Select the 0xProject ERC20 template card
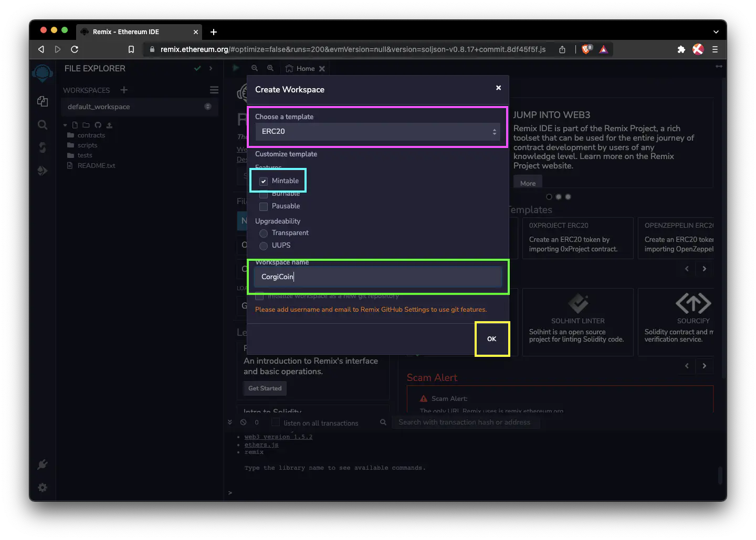 pos(577,238)
